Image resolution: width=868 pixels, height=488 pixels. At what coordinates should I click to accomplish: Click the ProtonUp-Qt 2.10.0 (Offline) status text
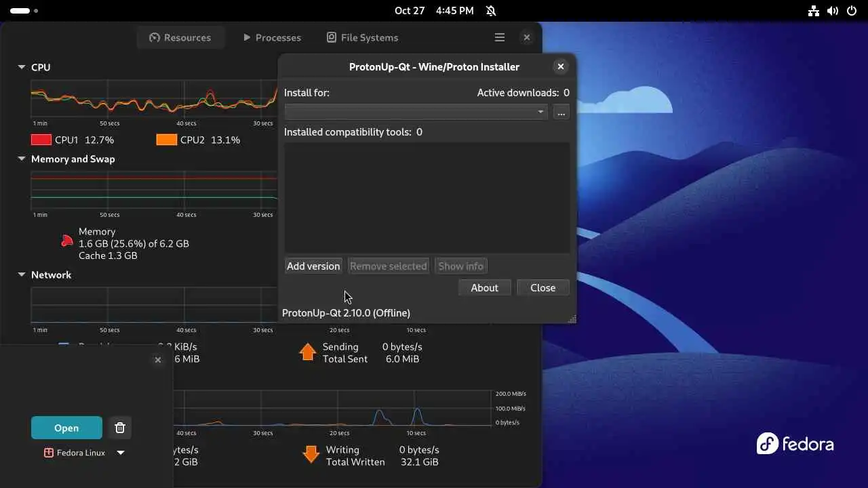click(x=346, y=313)
